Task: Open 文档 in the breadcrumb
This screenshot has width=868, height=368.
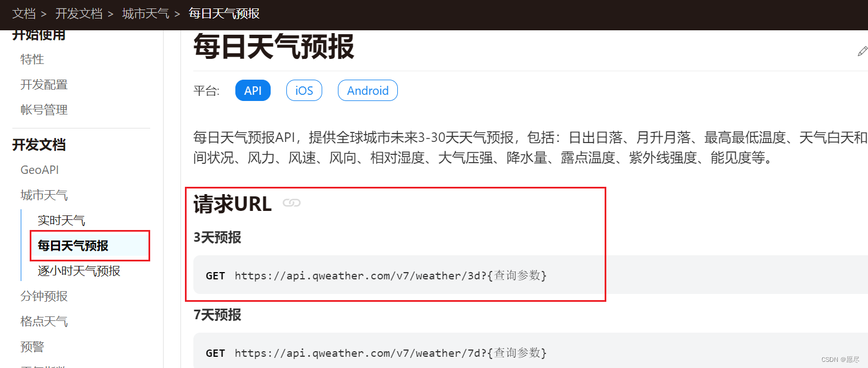Action: coord(24,13)
